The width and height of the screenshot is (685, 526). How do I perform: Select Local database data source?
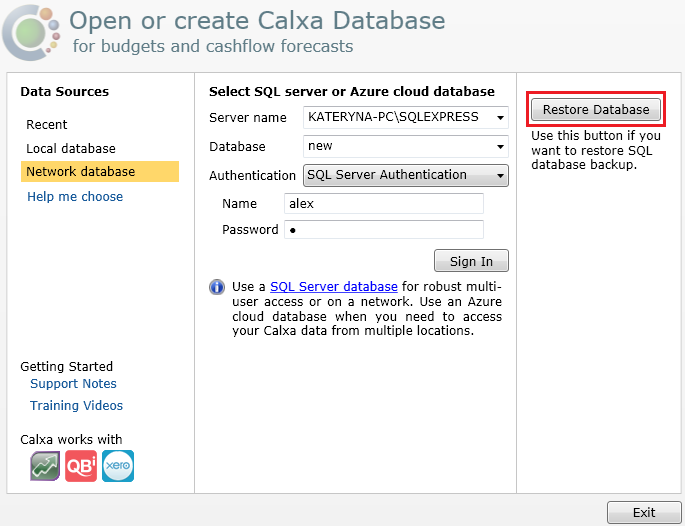pos(71,149)
